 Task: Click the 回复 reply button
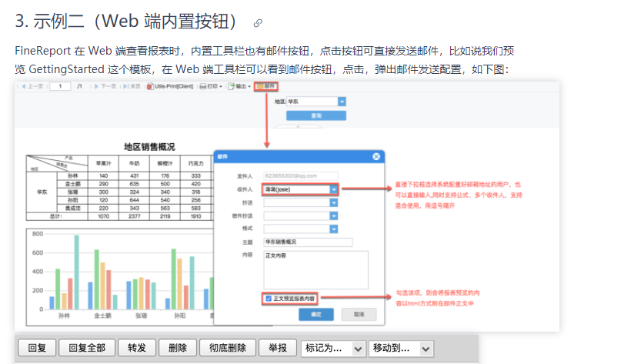[37, 348]
